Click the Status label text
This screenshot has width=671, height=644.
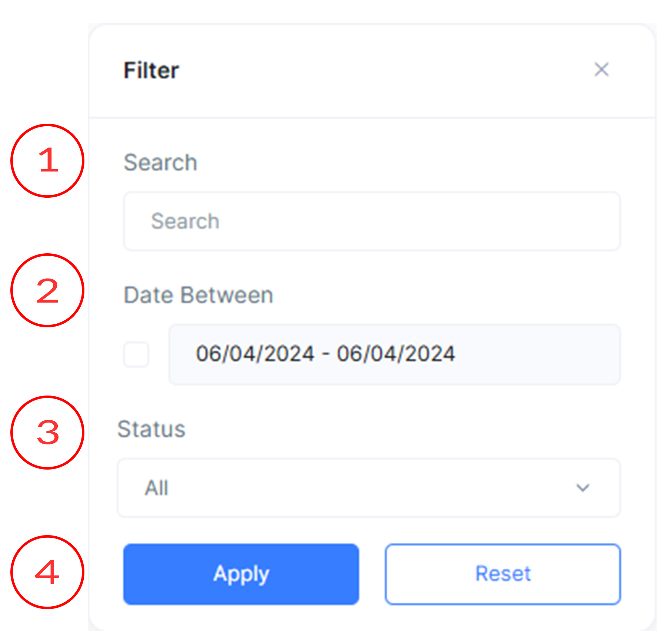click(x=151, y=429)
